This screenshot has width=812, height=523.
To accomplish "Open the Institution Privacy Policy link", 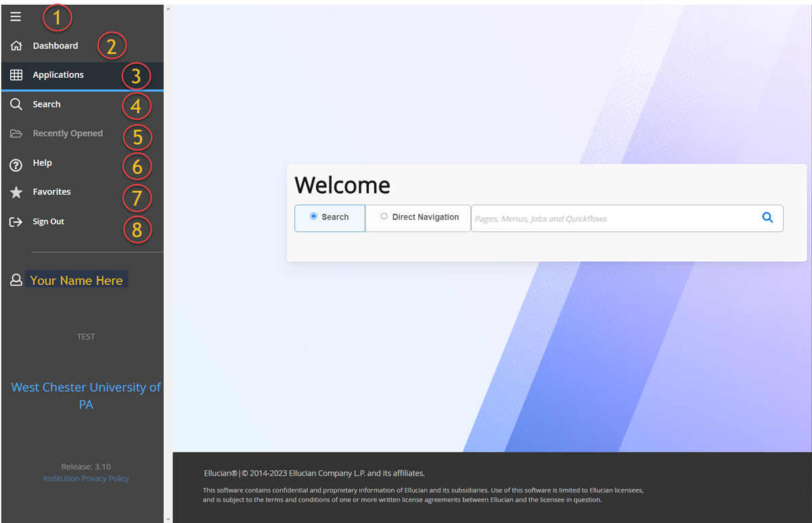I will click(x=86, y=478).
